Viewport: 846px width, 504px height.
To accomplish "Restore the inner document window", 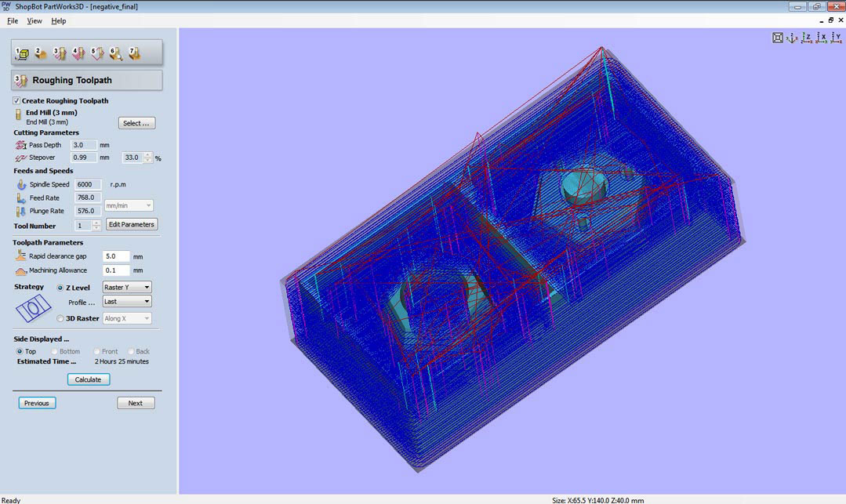I will click(x=831, y=20).
